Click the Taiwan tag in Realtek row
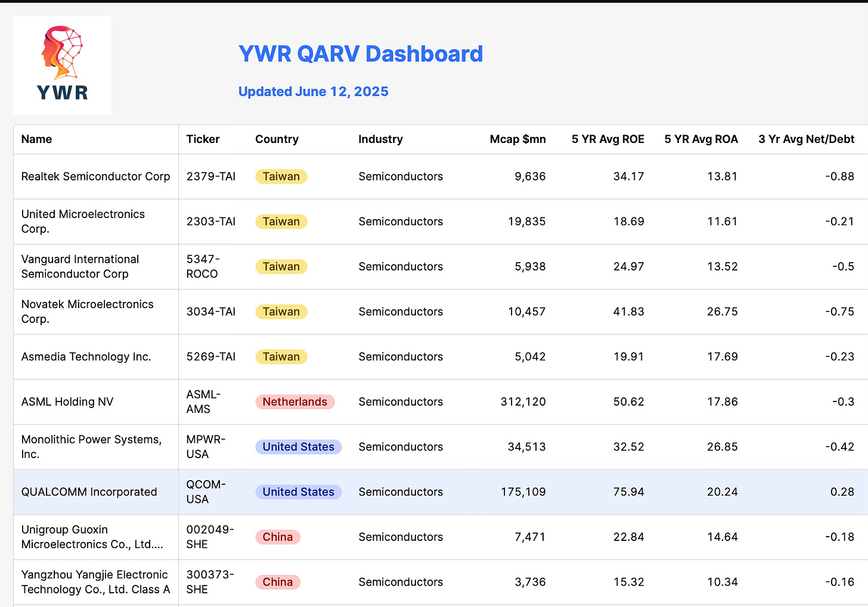The width and height of the screenshot is (868, 607). [x=281, y=176]
